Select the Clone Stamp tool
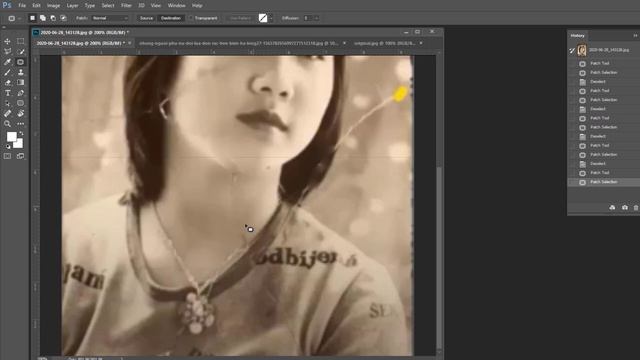640x360 pixels. click(20, 72)
